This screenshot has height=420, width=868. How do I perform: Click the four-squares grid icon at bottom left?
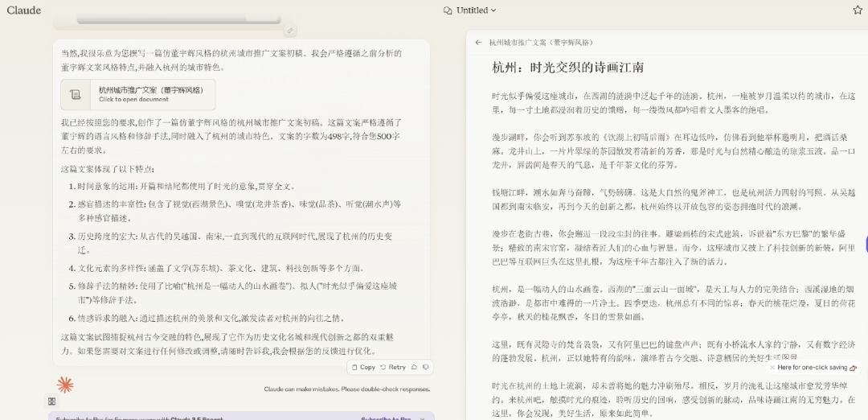51,401
